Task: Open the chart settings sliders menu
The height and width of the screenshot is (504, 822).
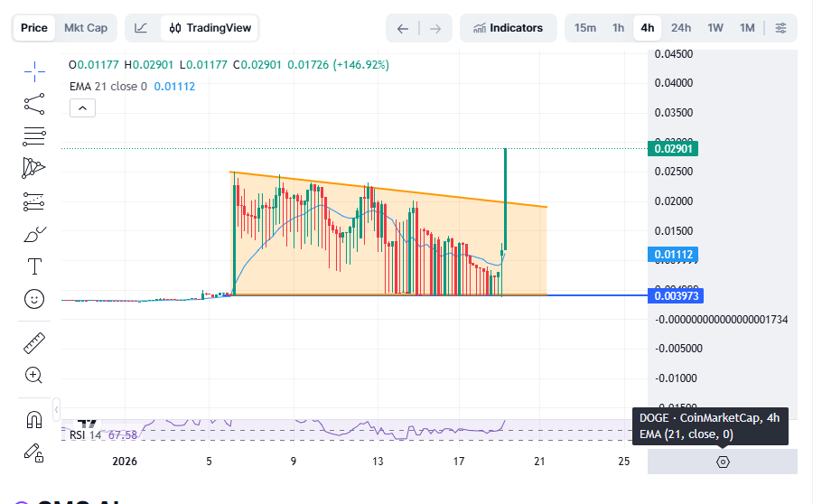Action: 780,28
